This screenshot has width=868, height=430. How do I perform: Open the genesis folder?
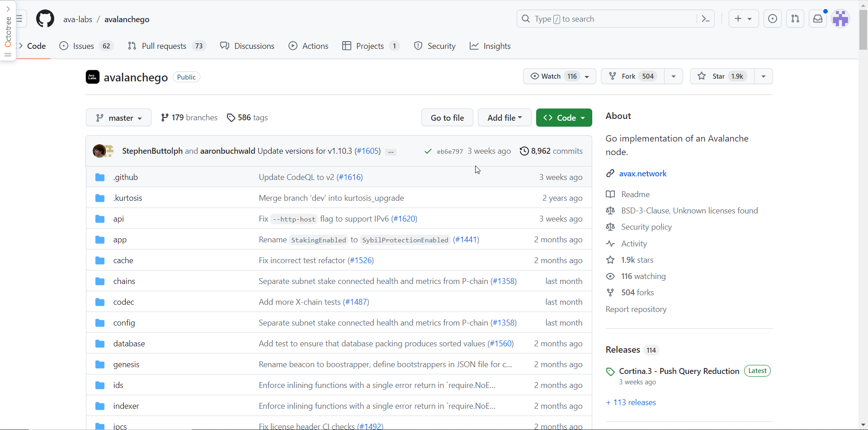tap(127, 364)
